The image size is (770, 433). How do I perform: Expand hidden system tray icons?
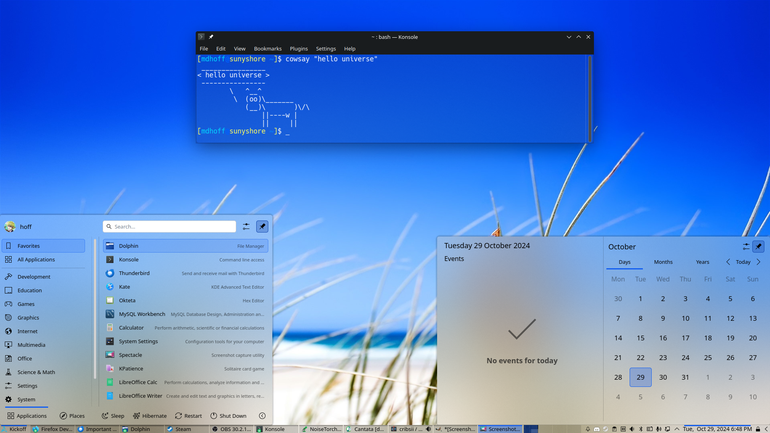point(677,429)
